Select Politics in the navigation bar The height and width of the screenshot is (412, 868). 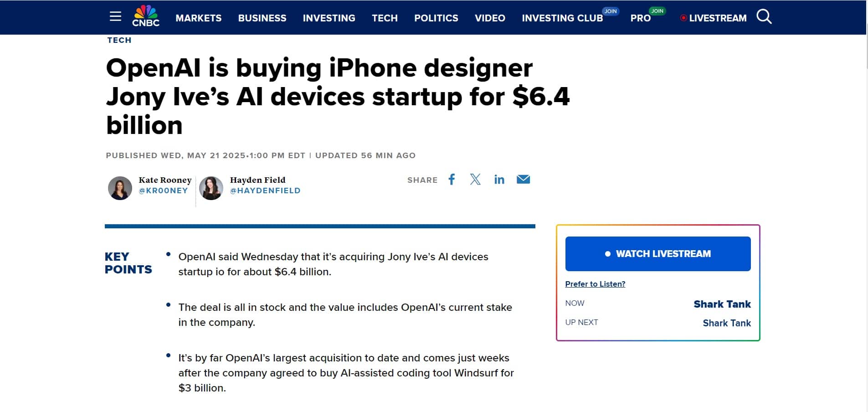click(x=436, y=18)
